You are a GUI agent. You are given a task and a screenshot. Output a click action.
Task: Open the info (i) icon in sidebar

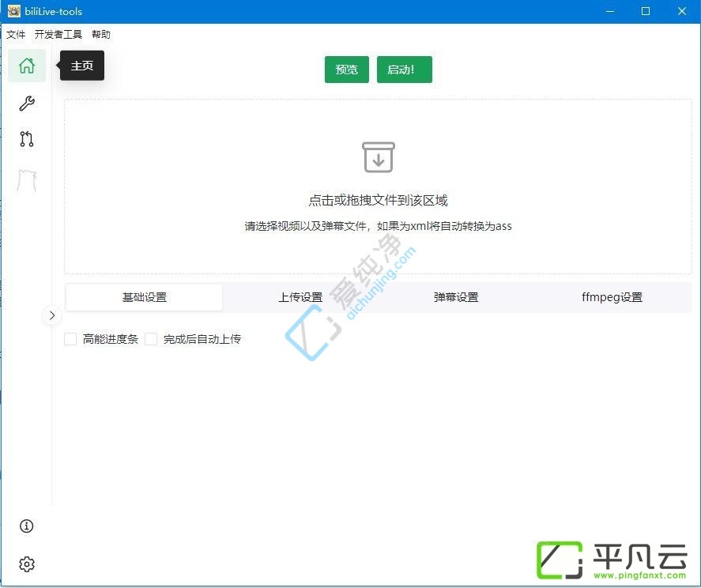(x=26, y=526)
